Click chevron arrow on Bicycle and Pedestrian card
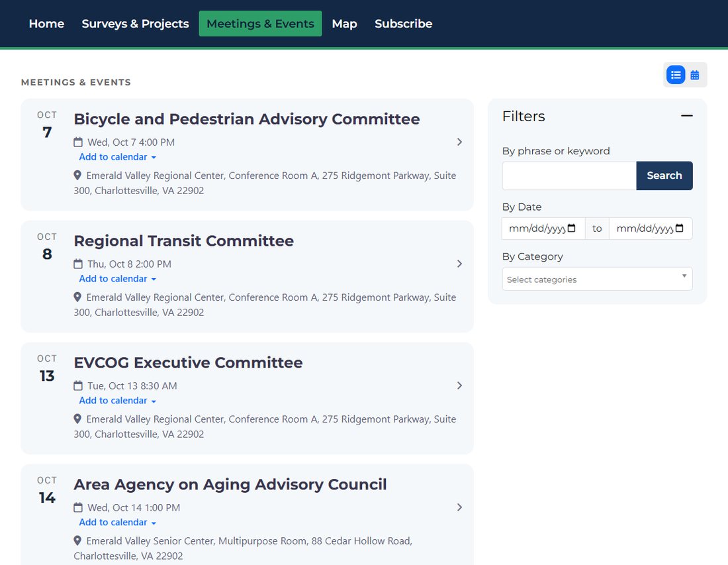 [459, 142]
